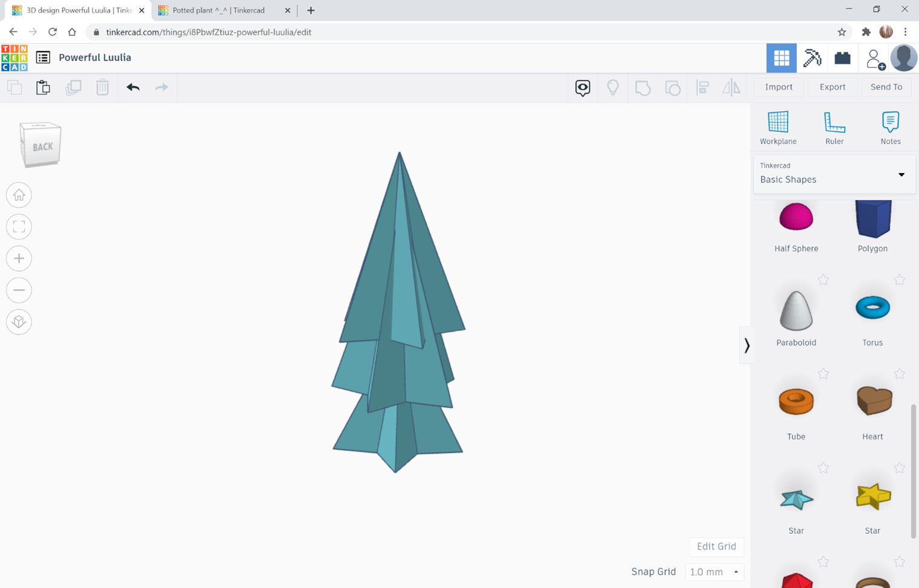Screen dimensions: 919x588
Task: Favorite the Torus shape star
Action: pyautogui.click(x=900, y=279)
